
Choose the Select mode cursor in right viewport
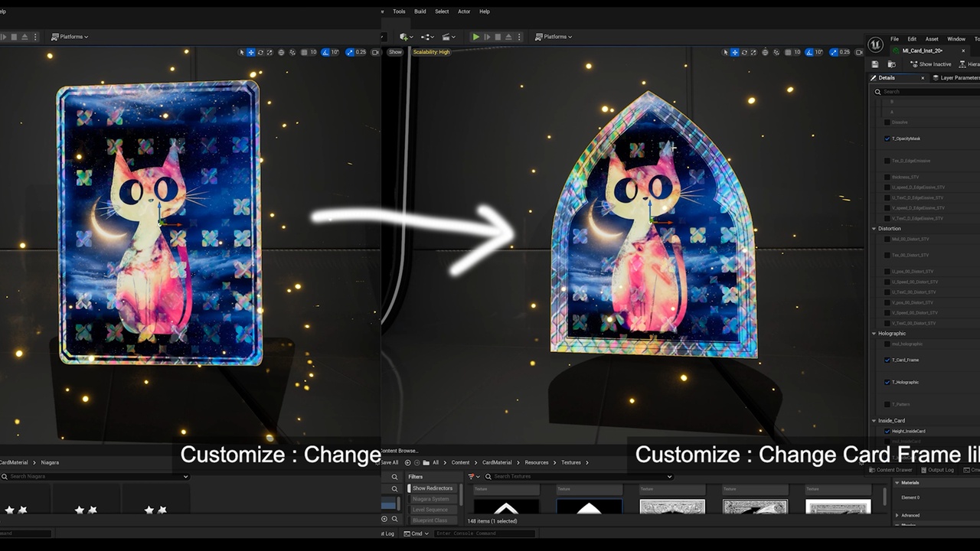coord(725,52)
